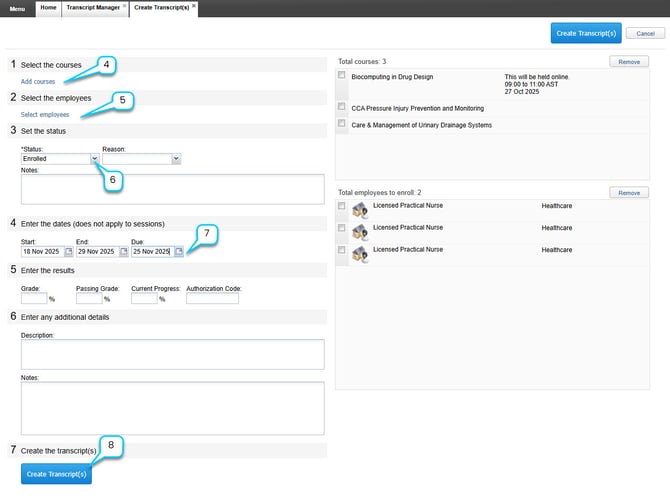Close the Transcript Manager tab
Screen dimensions: 670x499
pos(123,5)
